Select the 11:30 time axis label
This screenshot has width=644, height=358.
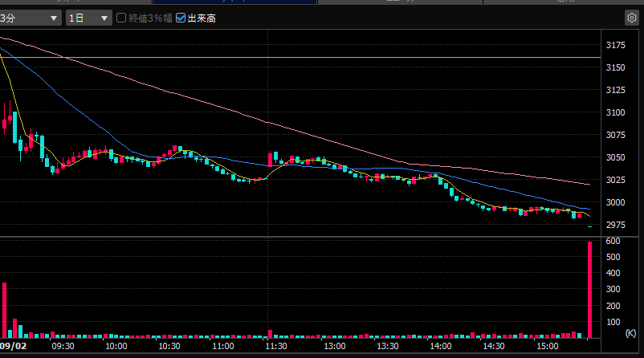276,346
